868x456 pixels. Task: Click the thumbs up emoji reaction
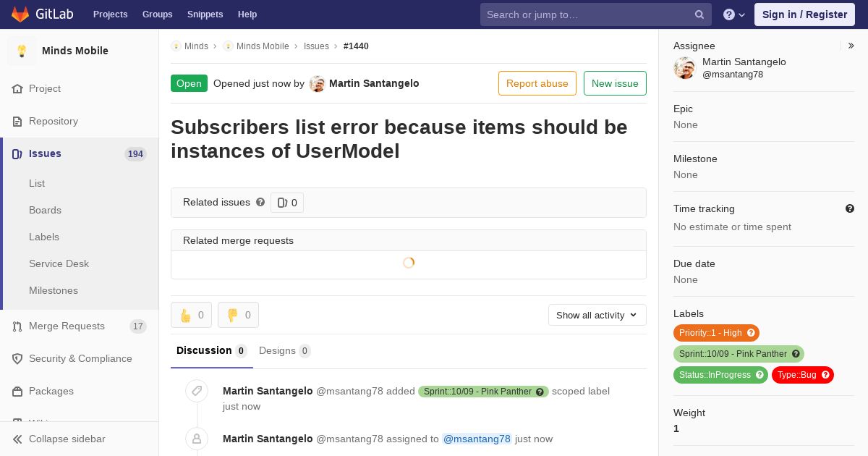coord(191,315)
